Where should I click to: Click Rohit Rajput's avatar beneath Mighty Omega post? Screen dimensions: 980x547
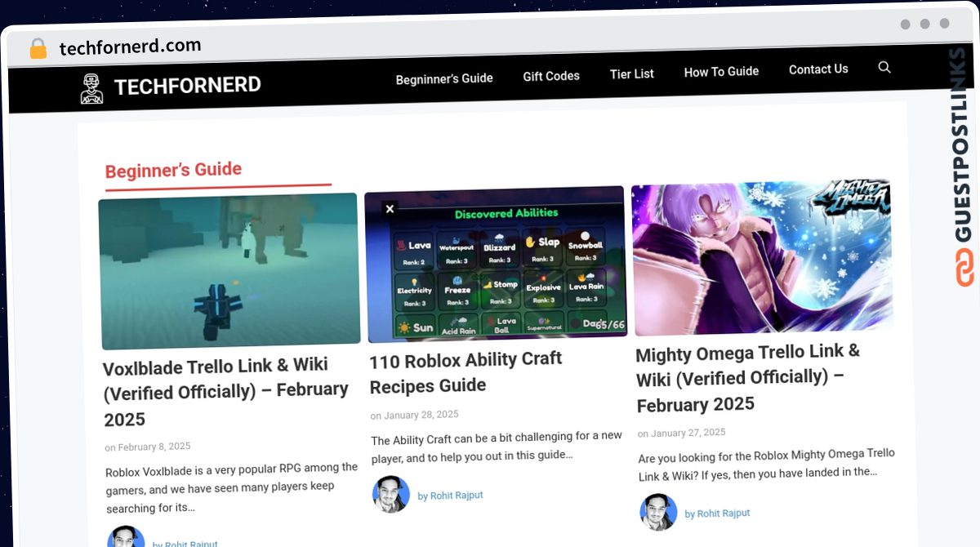(x=657, y=512)
